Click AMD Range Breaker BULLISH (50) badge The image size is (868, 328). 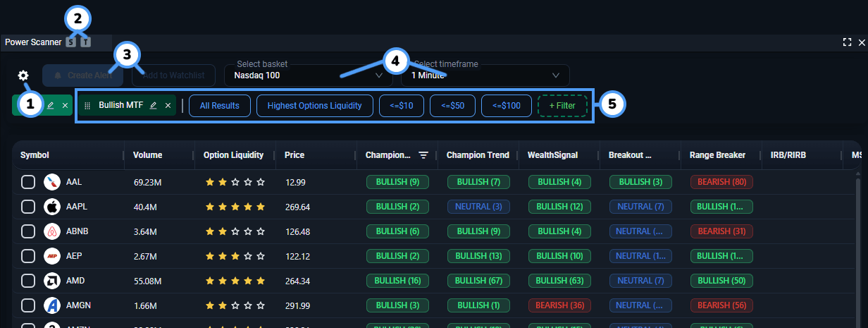coord(722,281)
